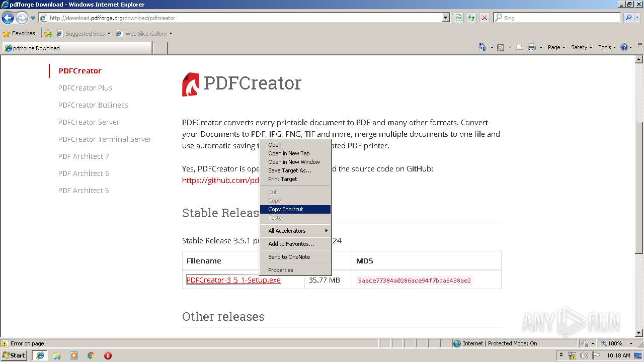Show hidden tray icons arrow
Viewport: 644px width, 362px height.
pos(561,355)
